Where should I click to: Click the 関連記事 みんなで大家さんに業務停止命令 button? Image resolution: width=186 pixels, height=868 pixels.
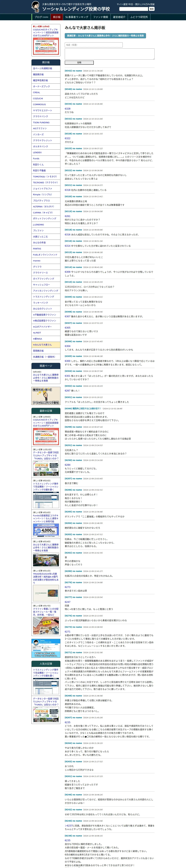click(105, 36)
